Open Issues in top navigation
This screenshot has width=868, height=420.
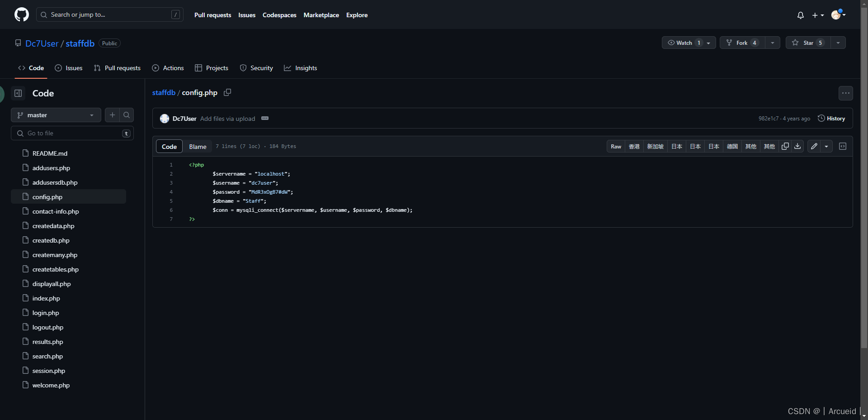[247, 15]
